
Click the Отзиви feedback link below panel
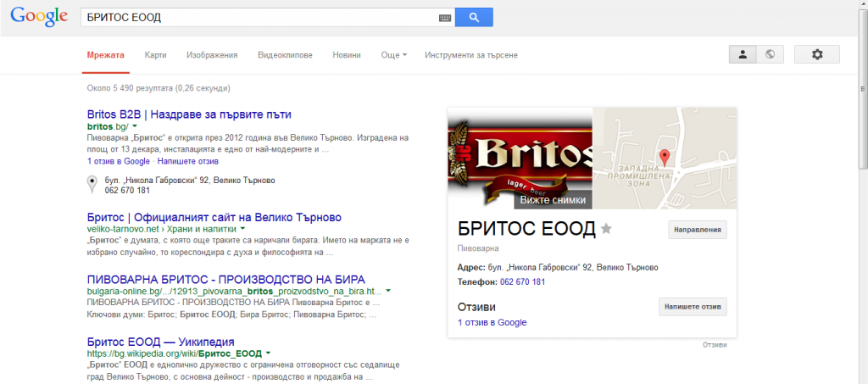(x=714, y=345)
